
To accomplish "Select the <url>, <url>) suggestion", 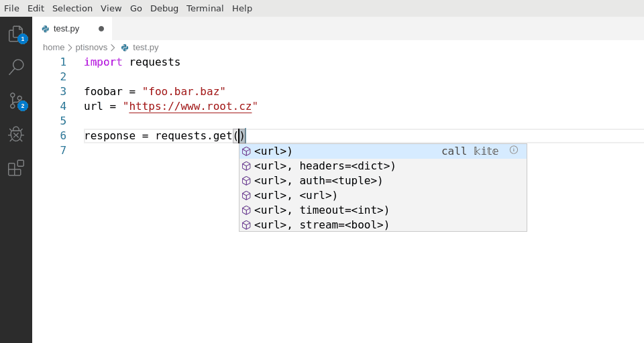I will point(383,196).
